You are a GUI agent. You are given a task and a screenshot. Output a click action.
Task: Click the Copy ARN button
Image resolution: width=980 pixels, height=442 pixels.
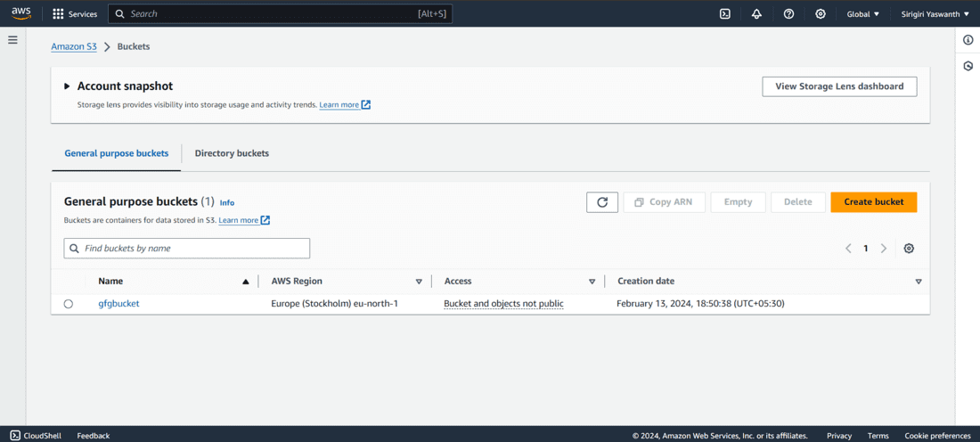click(x=665, y=202)
